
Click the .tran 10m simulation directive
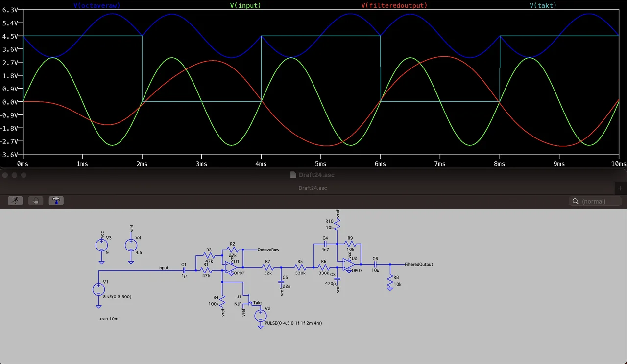pos(108,318)
